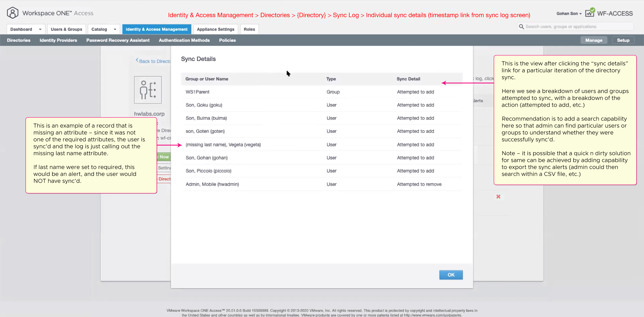Select the Policies menu item
The width and height of the screenshot is (644, 317).
(227, 40)
